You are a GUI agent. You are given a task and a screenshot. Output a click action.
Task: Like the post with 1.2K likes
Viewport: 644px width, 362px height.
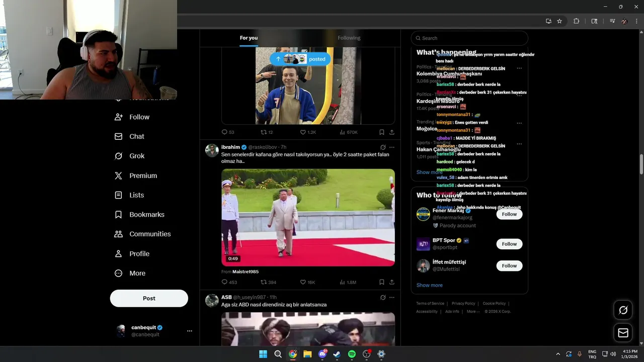pos(308,132)
